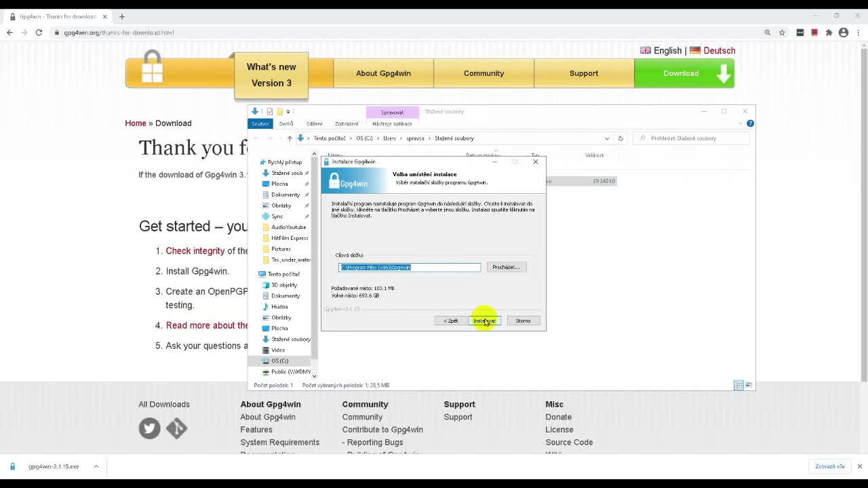Click the browser reload icon
868x488 pixels.
point(39,33)
